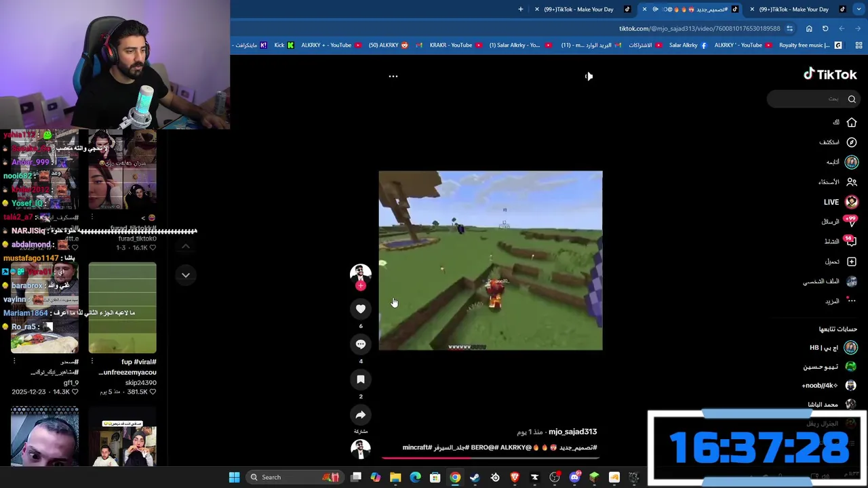Share the video using the arrow icon
The image size is (868, 488).
coord(361,415)
